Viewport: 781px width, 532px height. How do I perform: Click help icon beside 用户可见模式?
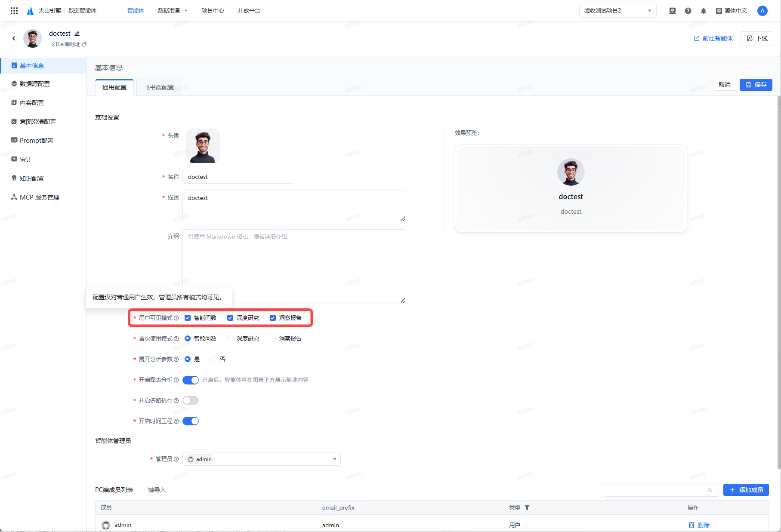click(176, 318)
